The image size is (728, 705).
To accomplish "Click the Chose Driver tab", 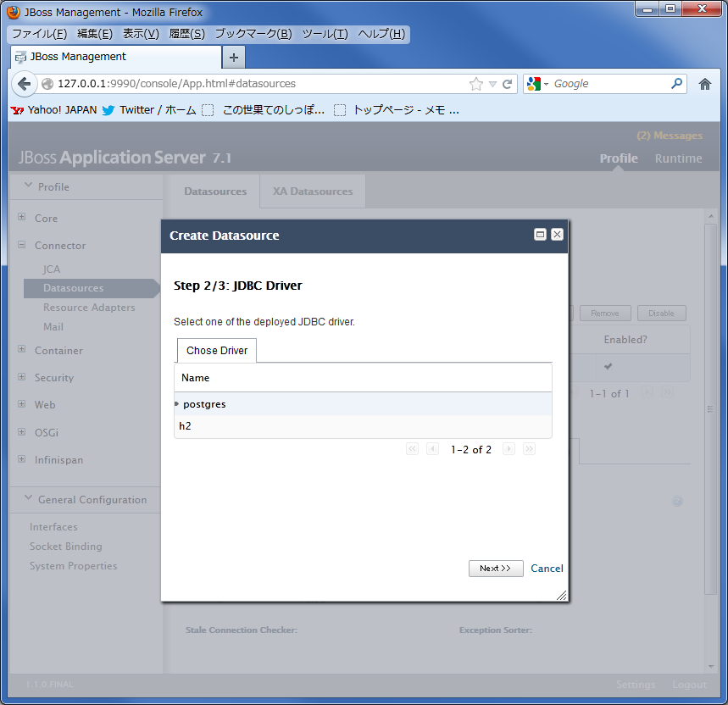I will point(217,351).
